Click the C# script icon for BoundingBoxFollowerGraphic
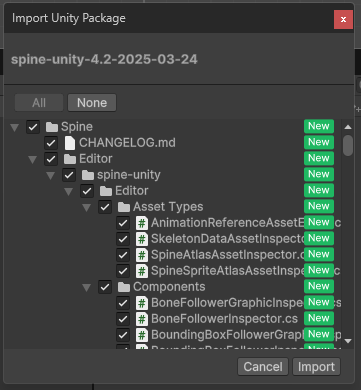361x390 pixels. click(142, 335)
